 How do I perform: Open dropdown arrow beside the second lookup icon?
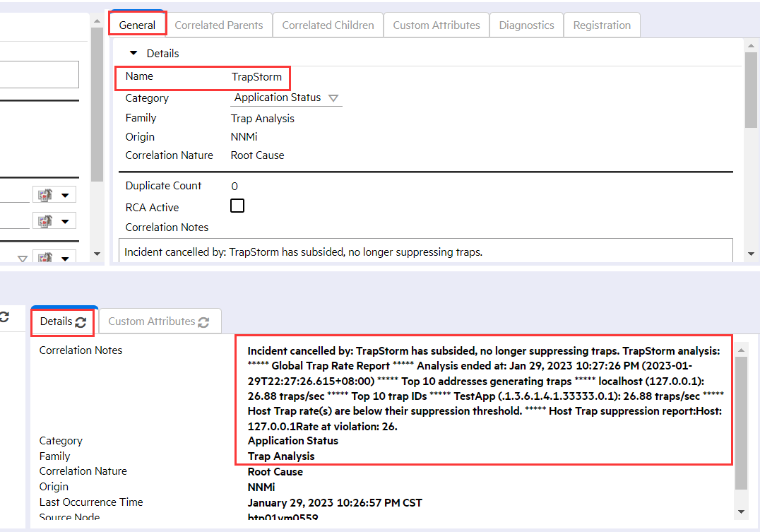pyautogui.click(x=66, y=221)
